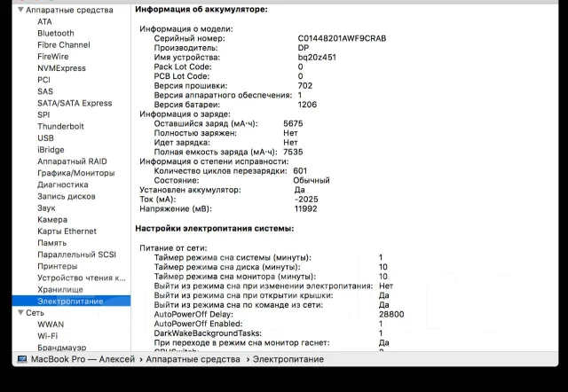Click the Количество циклов перезарядки label
Screen dimensions: 568x392
pos(221,171)
